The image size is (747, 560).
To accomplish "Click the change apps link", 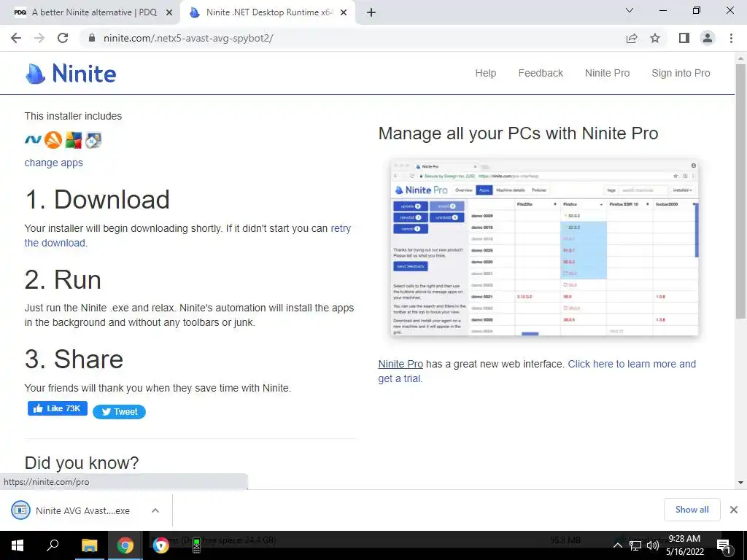I will click(53, 163).
